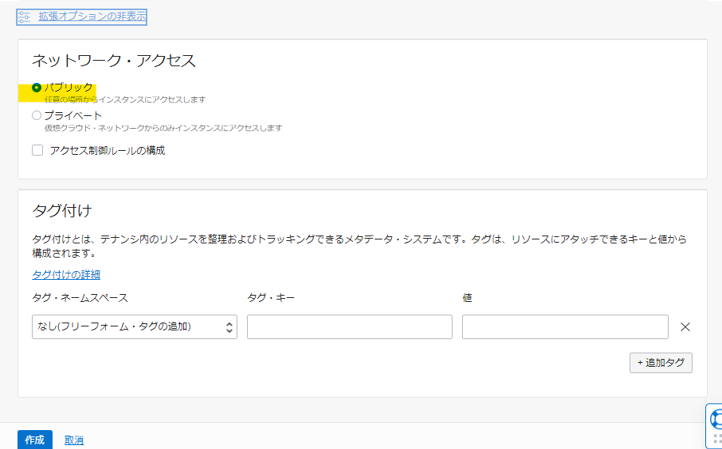722x449 pixels.
Task: Click into the タグ・キー input field
Action: point(349,327)
